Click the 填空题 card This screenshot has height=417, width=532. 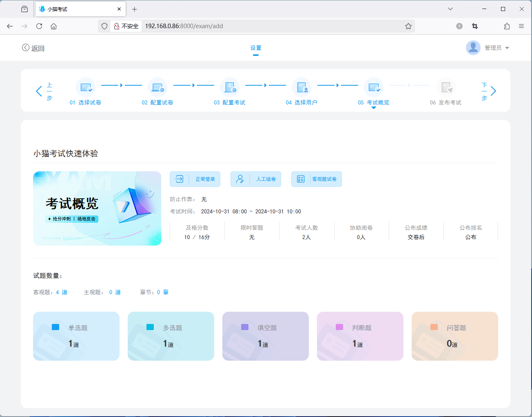(x=266, y=336)
